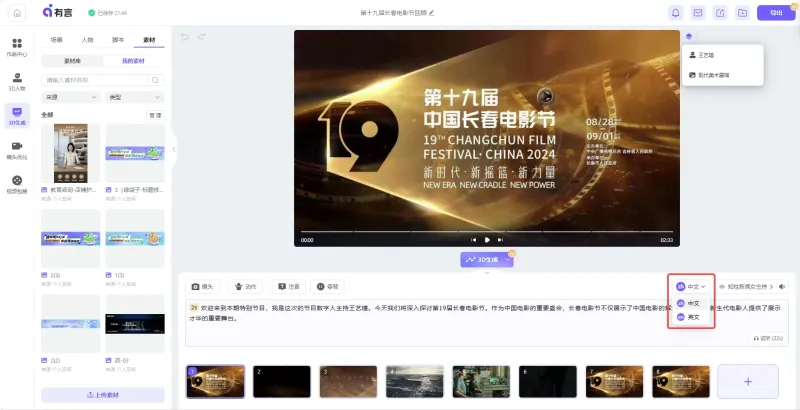800x410 pixels.
Task: Click the undo arrow above the preview
Action: pos(185,37)
